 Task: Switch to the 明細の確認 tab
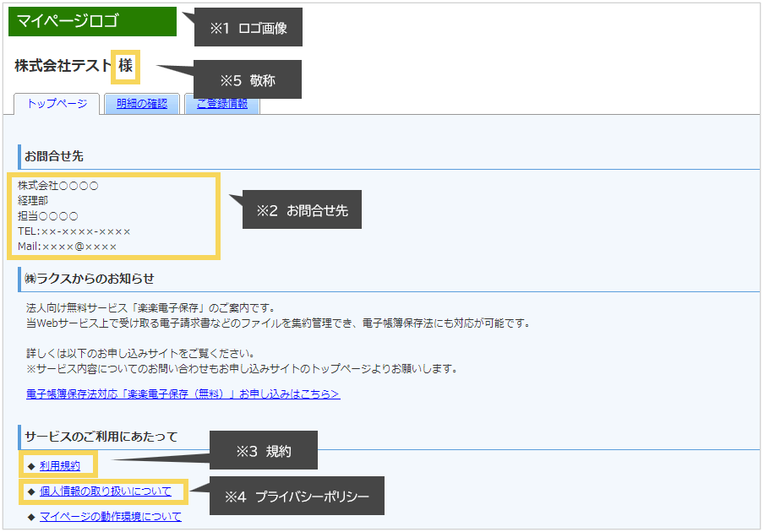click(x=140, y=102)
